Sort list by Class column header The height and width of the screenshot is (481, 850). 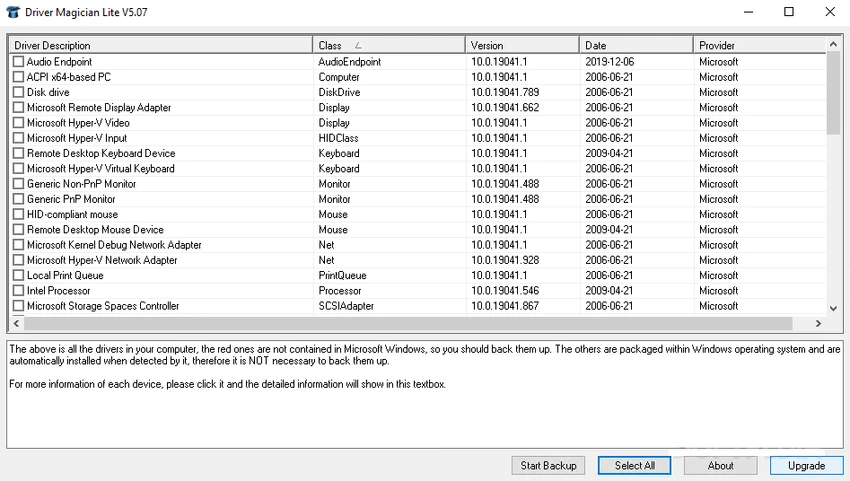point(389,46)
